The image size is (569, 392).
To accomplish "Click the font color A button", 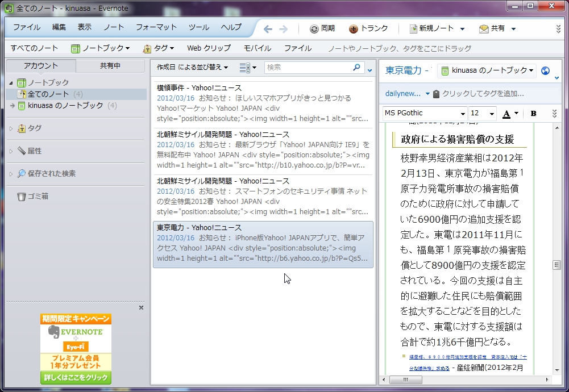I will pos(506,114).
